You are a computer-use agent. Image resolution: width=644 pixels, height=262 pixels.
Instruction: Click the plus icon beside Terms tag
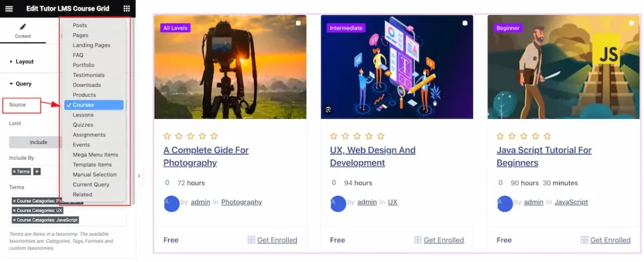coord(37,172)
